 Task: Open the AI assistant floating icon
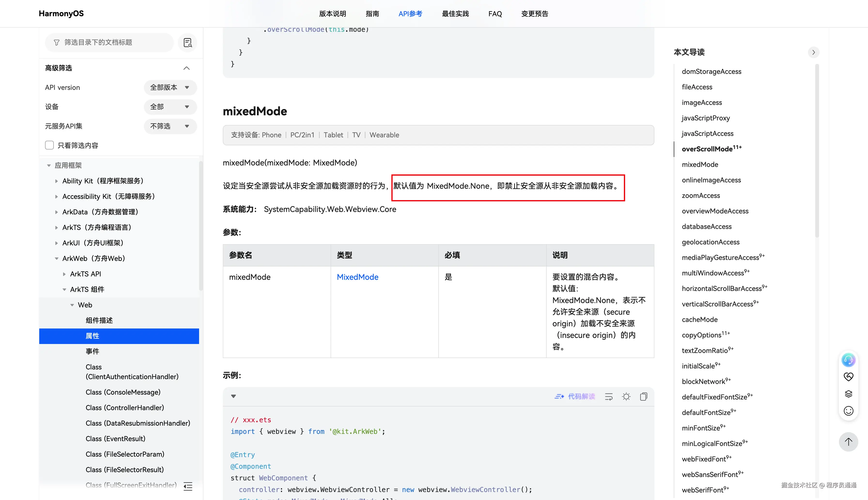tap(848, 360)
